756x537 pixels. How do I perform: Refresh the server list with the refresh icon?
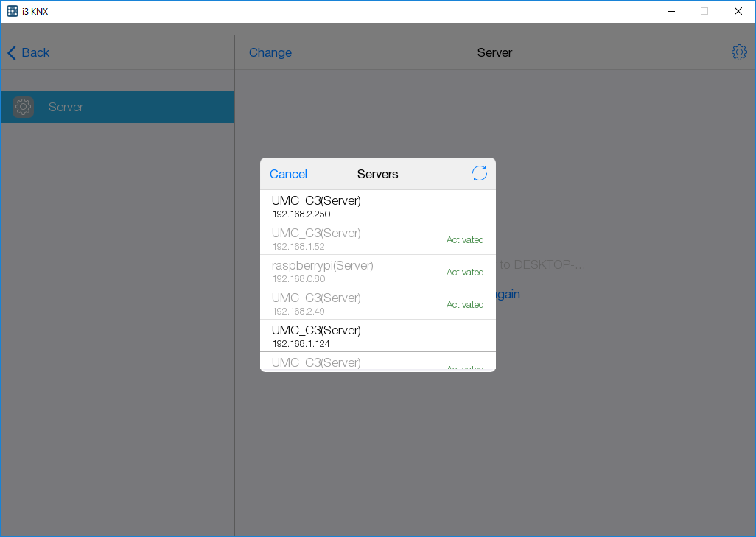point(480,173)
